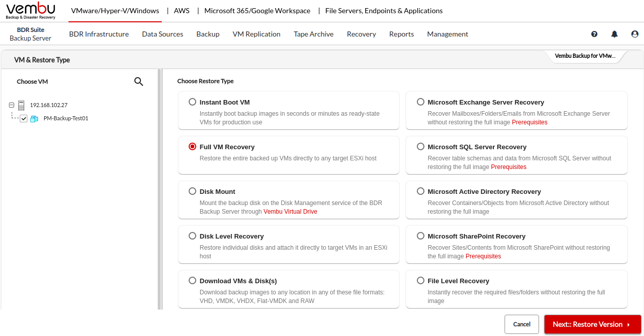Open the notifications bell icon

[x=615, y=34]
